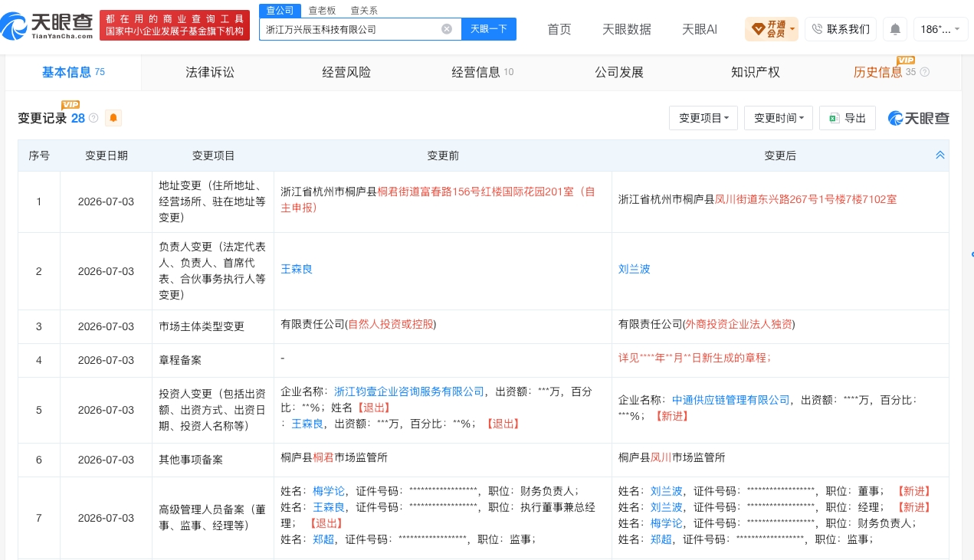Open the 186 account menu

(940, 29)
